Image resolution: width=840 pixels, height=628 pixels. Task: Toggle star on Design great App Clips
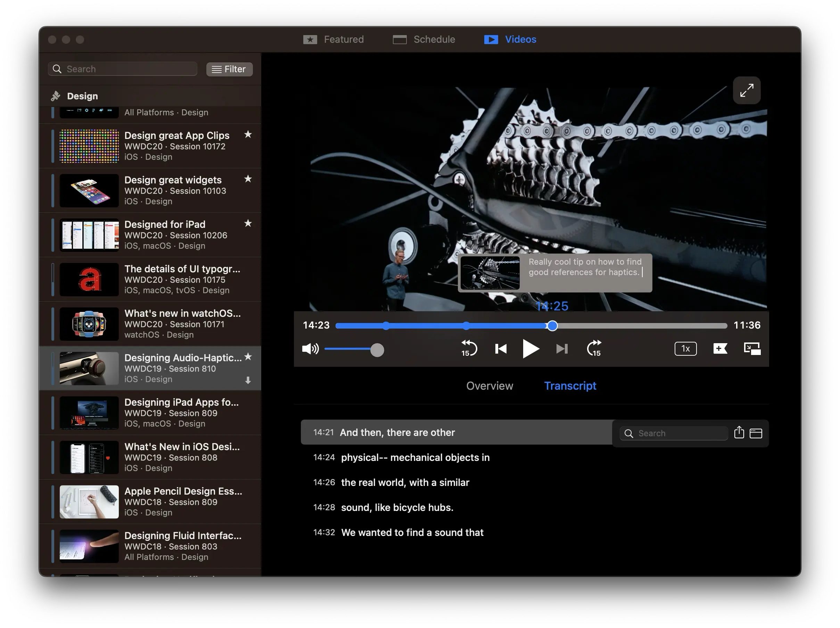(248, 134)
